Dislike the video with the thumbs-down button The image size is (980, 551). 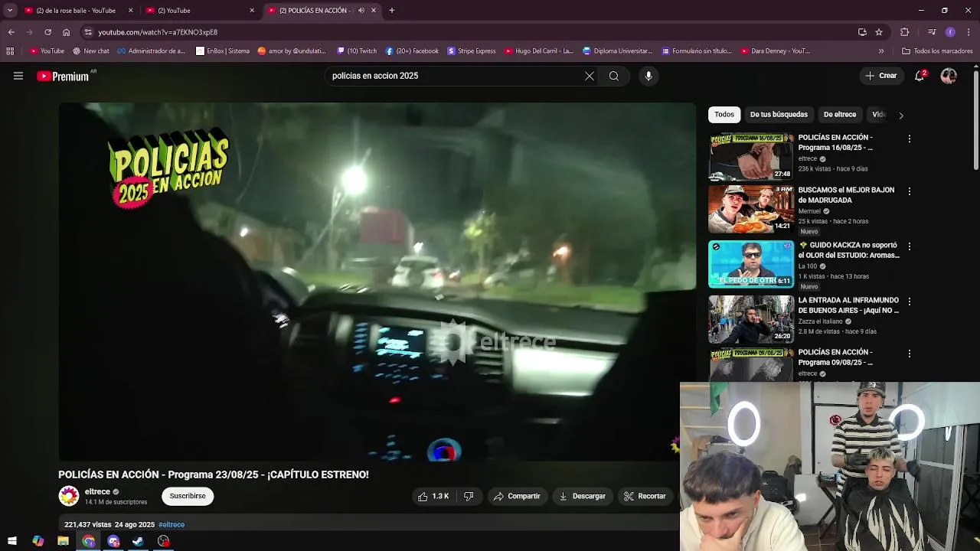(469, 496)
